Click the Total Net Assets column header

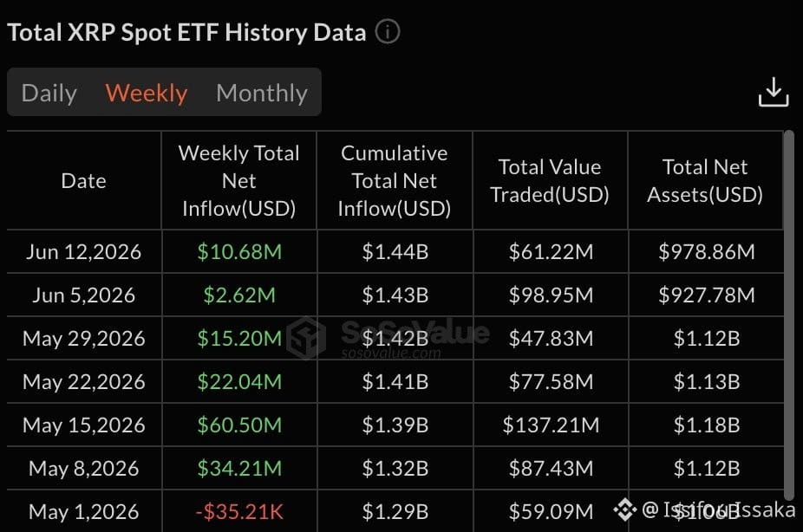click(x=705, y=181)
